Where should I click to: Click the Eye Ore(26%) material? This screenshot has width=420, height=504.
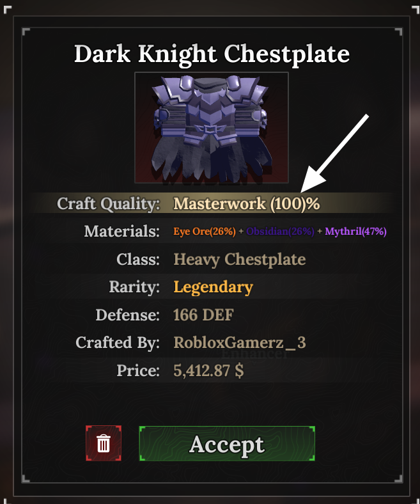(x=205, y=232)
